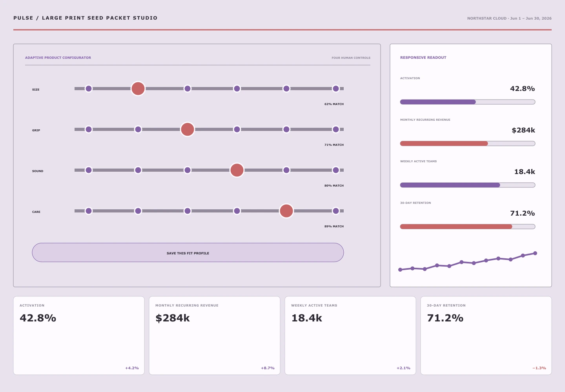Screen dimensions: 565x392
Task: Set CARE slider to its last stop
Action: click(x=336, y=211)
